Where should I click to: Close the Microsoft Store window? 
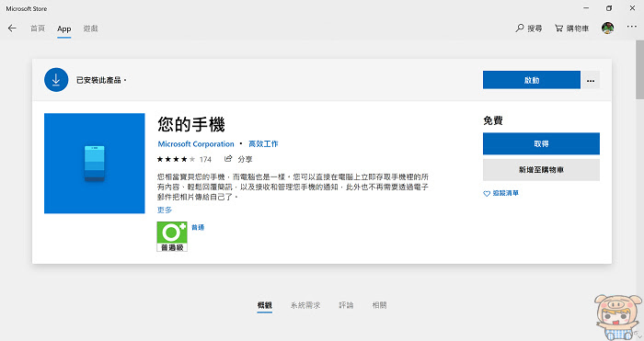pyautogui.click(x=632, y=8)
